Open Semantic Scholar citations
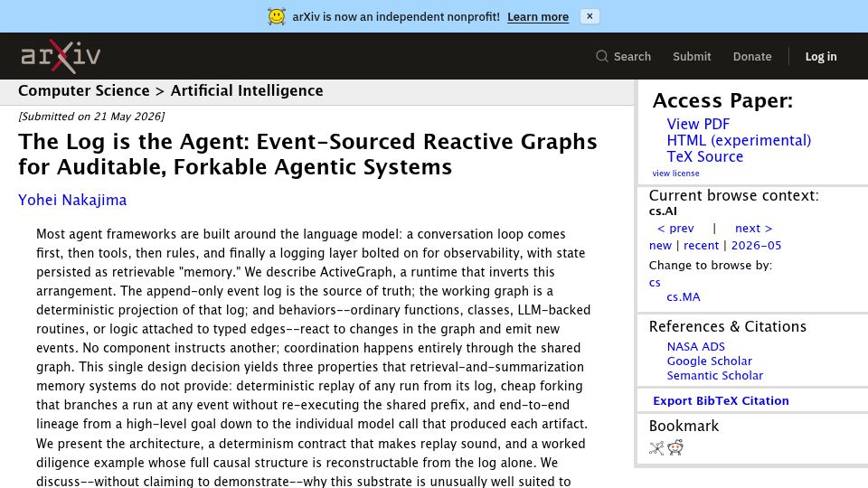868x488 pixels. coord(714,376)
